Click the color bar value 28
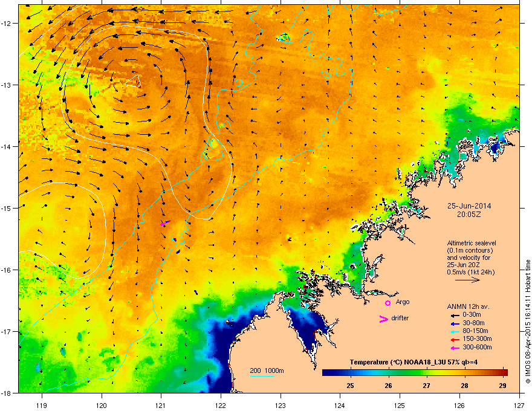The width and height of the screenshot is (532, 411). (x=465, y=386)
